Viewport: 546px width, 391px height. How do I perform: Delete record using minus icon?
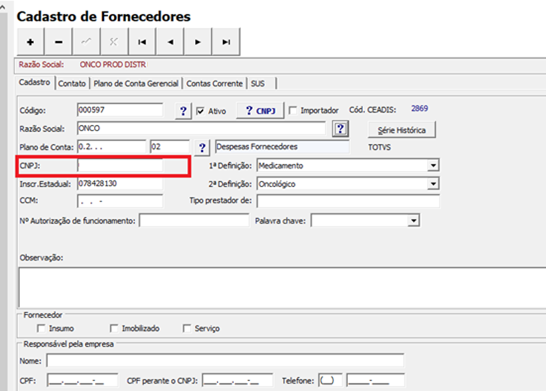tap(58, 42)
